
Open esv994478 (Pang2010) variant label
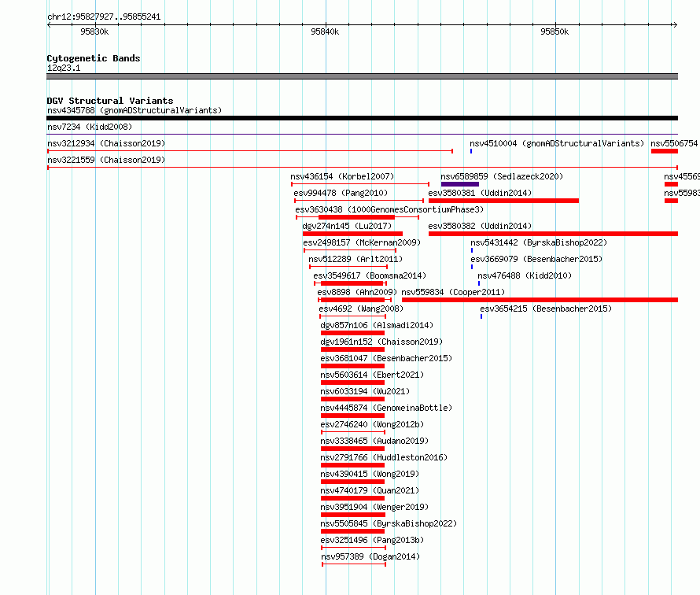pyautogui.click(x=341, y=193)
